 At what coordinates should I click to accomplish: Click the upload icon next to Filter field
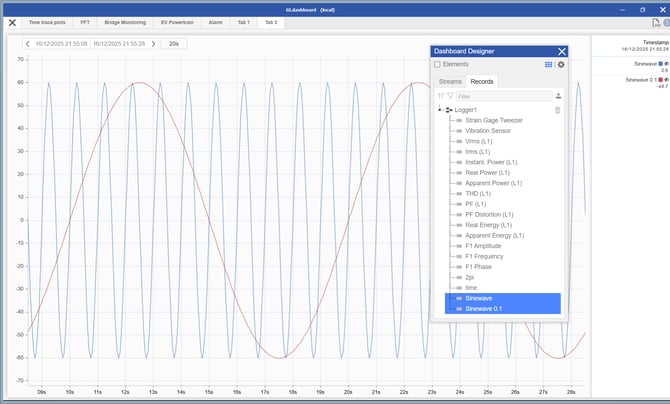pos(558,96)
